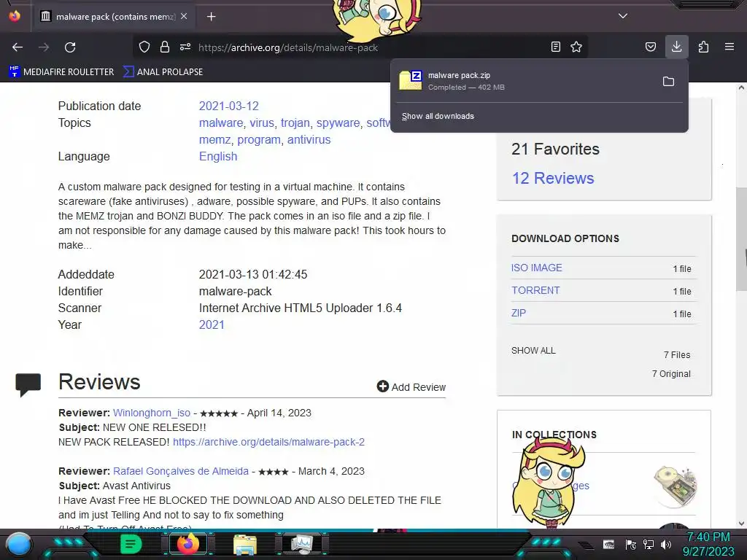This screenshot has height=560, width=747.
Task: Open the Action Center flag tray icon
Action: point(631,544)
